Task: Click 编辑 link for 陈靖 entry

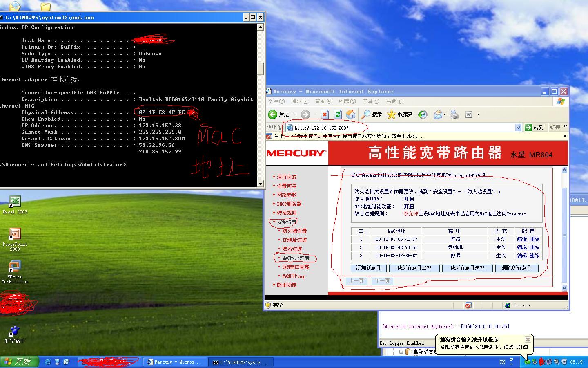Action: click(522, 239)
